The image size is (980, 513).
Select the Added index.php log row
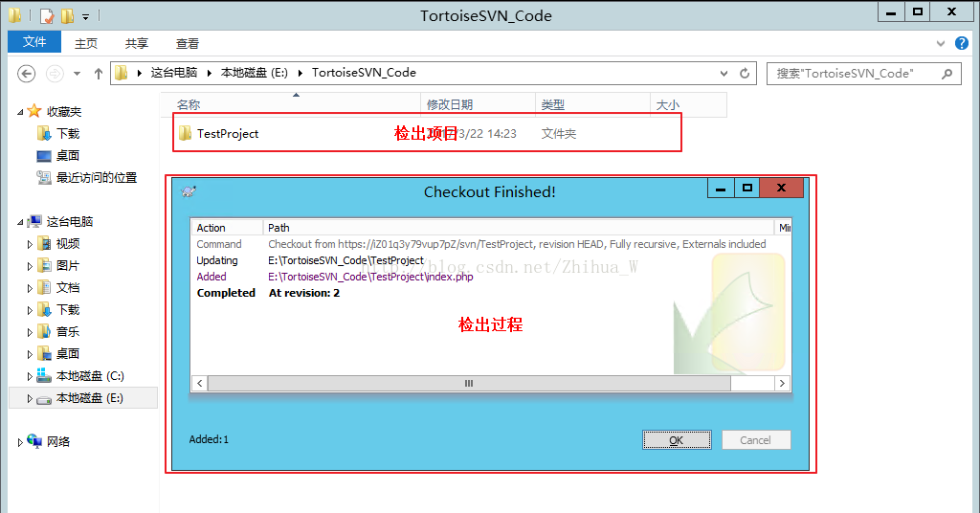click(x=491, y=277)
